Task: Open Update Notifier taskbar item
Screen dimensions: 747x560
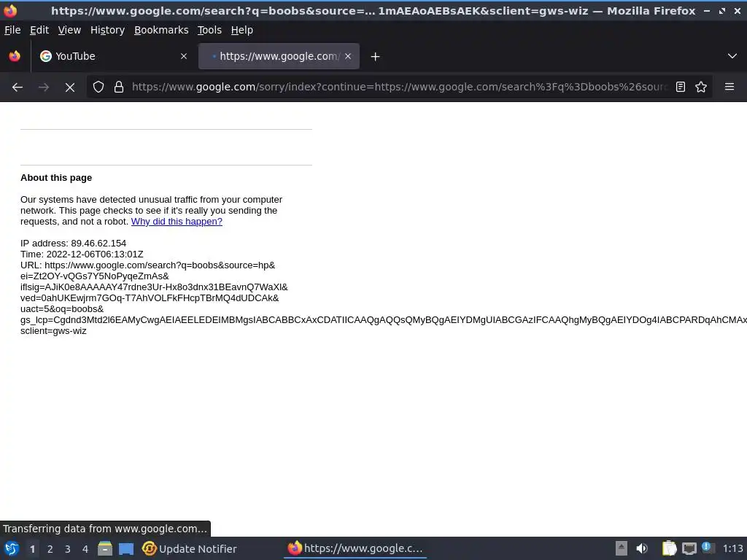Action: (190, 548)
